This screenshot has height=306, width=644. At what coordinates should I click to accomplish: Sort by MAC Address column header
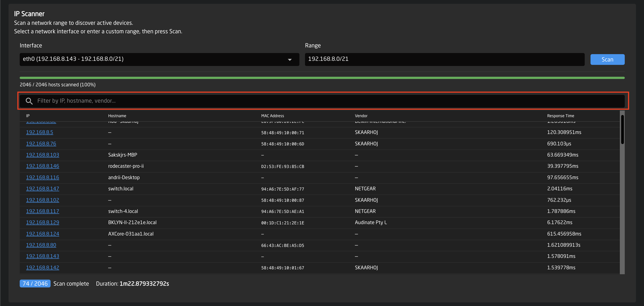point(273,116)
